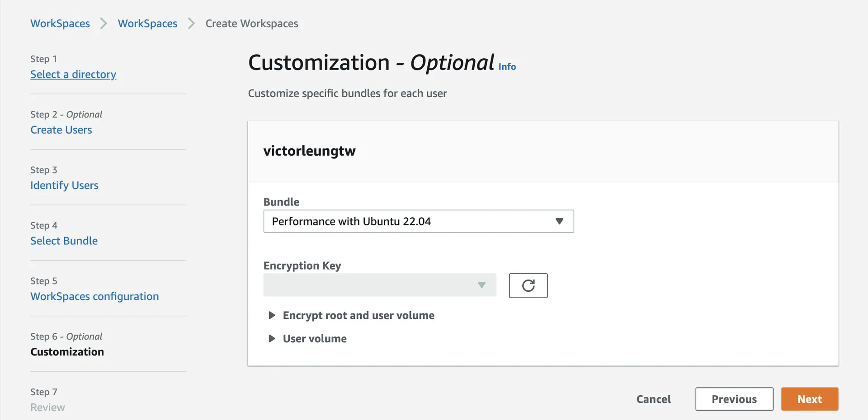
Task: Click the Next button
Action: (x=809, y=399)
